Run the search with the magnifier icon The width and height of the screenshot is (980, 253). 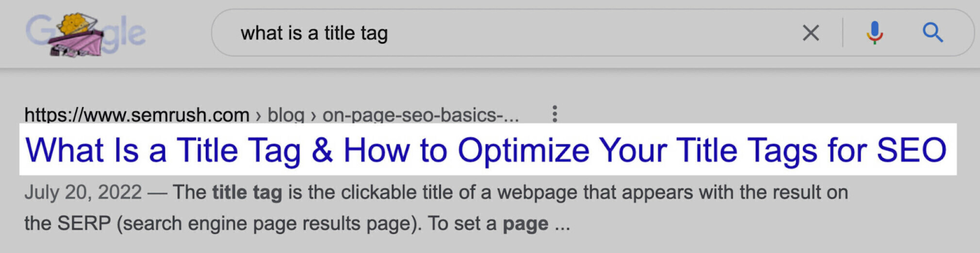click(x=932, y=32)
